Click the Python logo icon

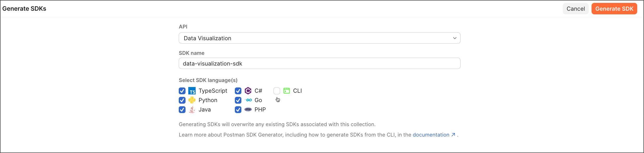click(192, 100)
